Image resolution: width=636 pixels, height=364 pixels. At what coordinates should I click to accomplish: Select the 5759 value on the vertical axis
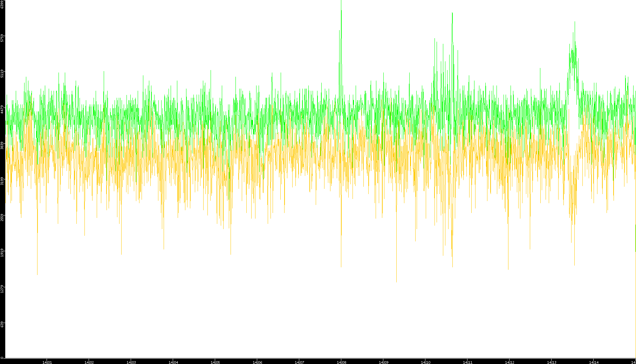[2, 38]
